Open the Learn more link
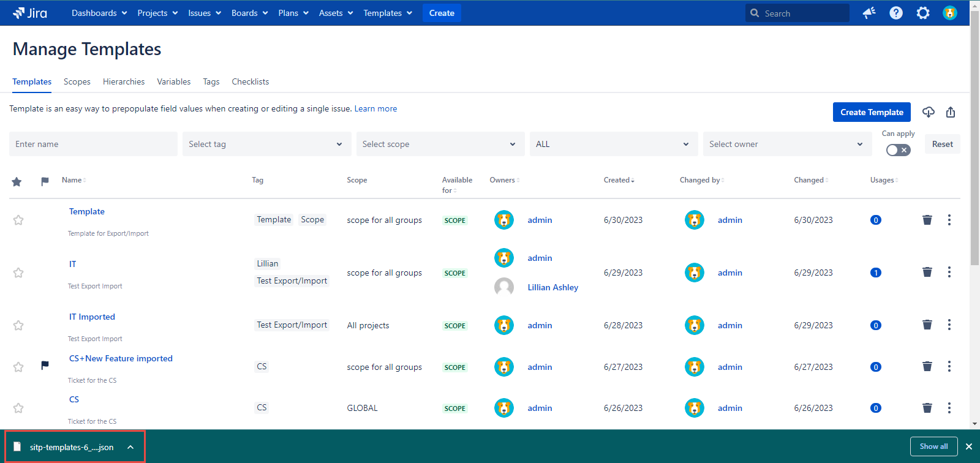Viewport: 980px width, 463px height. pos(375,108)
